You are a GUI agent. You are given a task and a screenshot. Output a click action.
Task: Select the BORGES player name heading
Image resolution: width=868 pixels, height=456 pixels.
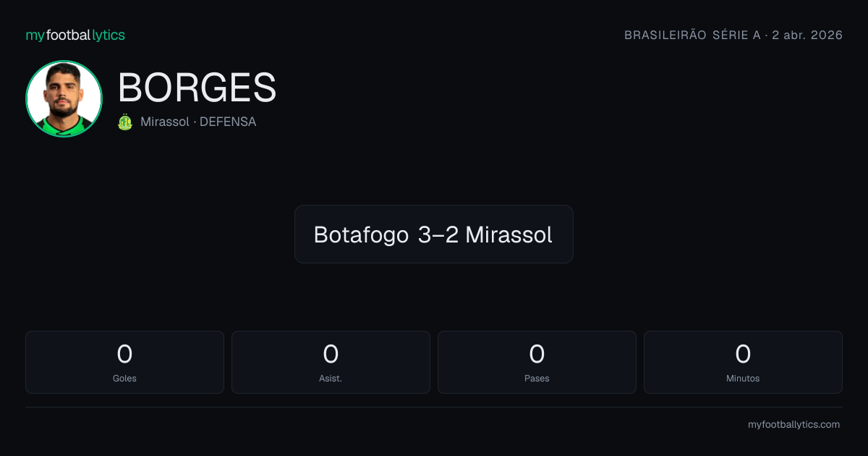(197, 88)
